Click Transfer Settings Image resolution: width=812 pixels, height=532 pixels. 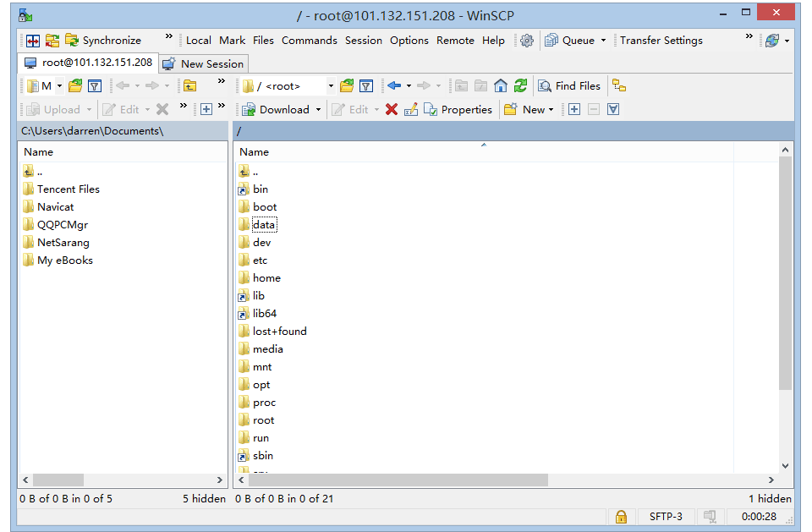(x=661, y=41)
